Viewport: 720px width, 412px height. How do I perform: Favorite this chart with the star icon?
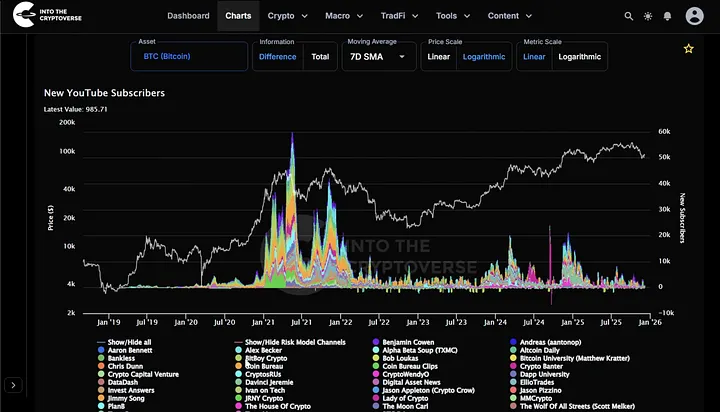[688, 48]
